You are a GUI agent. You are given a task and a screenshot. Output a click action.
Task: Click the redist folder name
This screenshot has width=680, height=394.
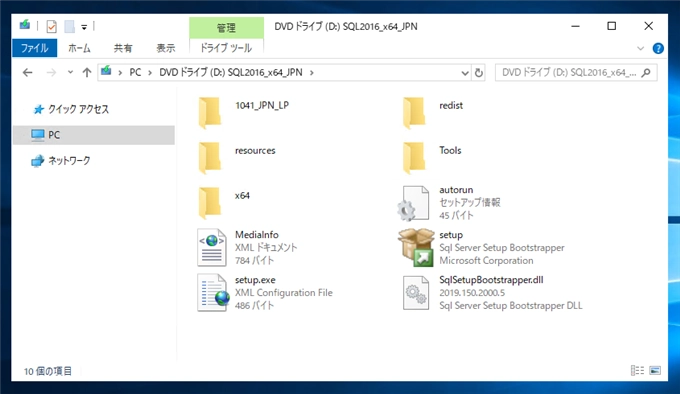coord(451,105)
